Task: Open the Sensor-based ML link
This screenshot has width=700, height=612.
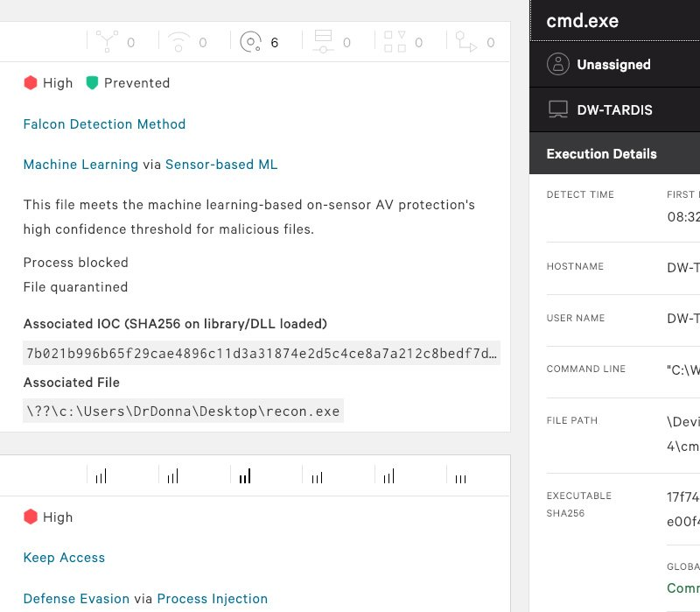Action: coord(220,165)
